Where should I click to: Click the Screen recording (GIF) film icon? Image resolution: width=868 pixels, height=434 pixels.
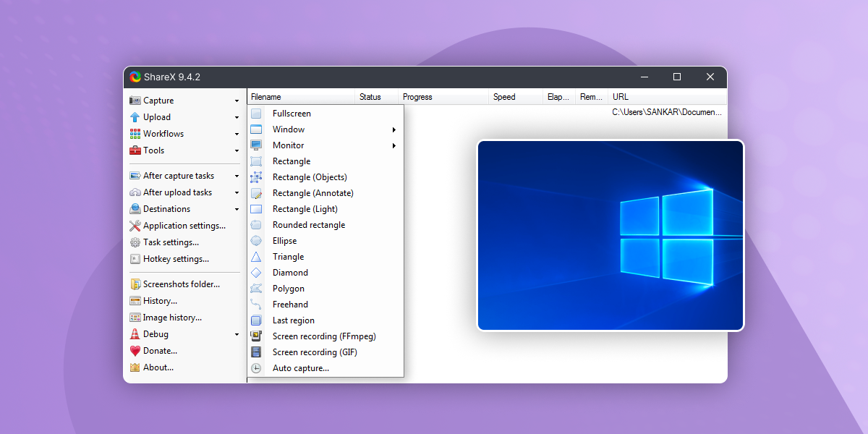256,352
